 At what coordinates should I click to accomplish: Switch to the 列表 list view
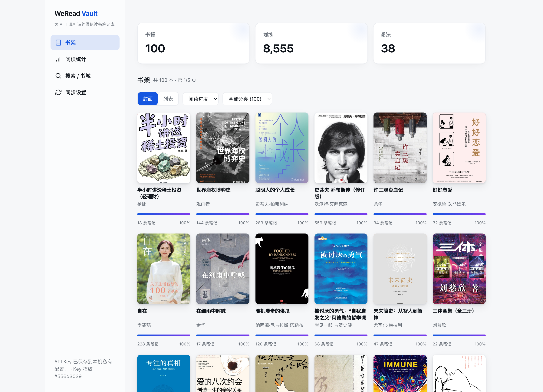coord(168,99)
